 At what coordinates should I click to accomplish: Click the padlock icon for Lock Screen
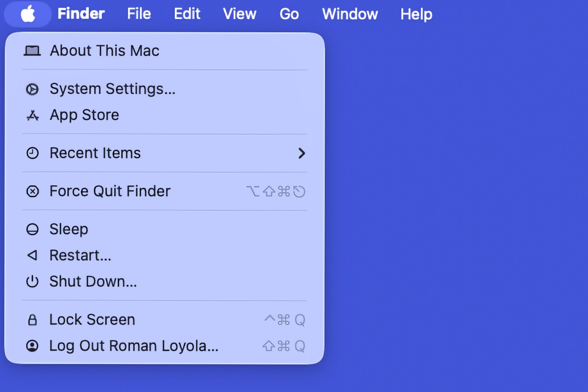[32, 320]
